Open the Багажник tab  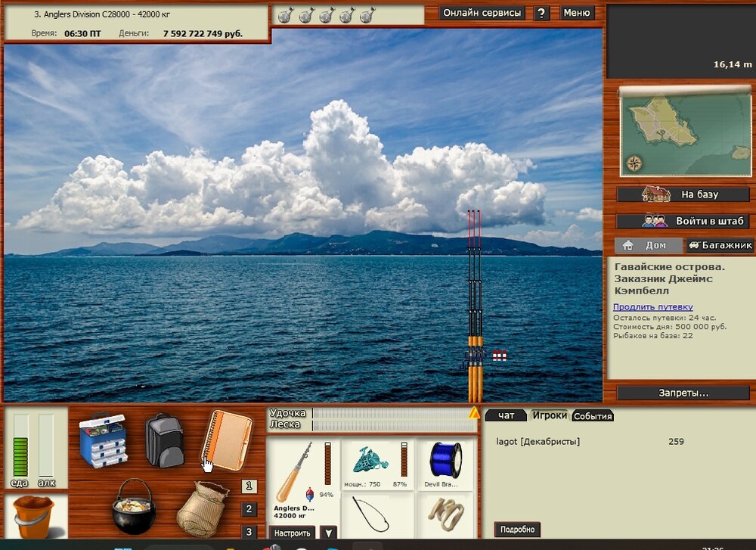[720, 245]
